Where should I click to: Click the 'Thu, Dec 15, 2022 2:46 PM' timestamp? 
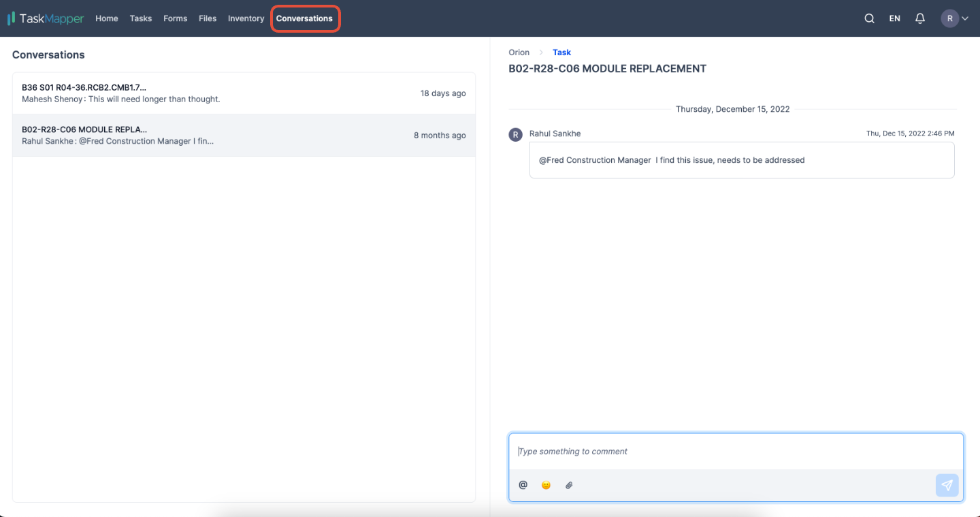coord(910,134)
